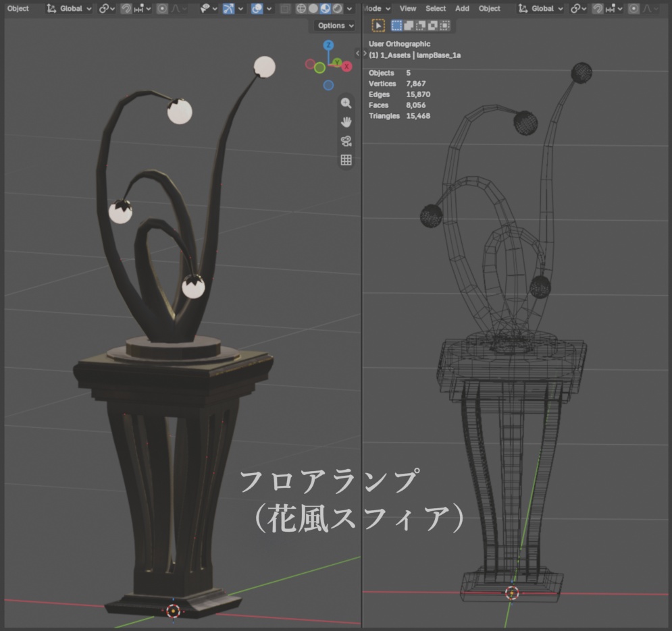672x631 pixels.
Task: Toggle proportional editing in right viewport header
Action: (634, 9)
